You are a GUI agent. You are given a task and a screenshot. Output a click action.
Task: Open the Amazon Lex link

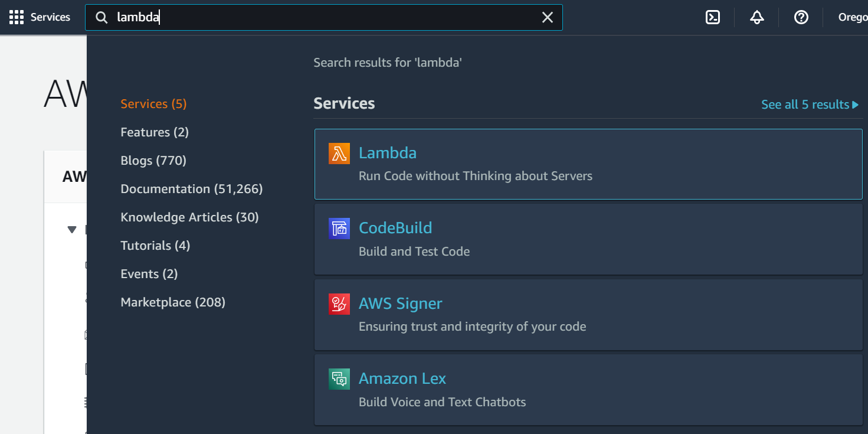point(402,378)
